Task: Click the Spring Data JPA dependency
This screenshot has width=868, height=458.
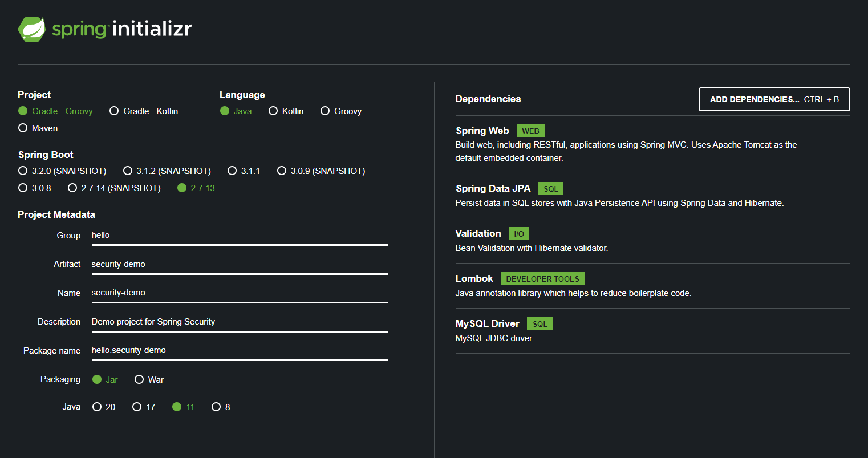Action: [x=493, y=189]
